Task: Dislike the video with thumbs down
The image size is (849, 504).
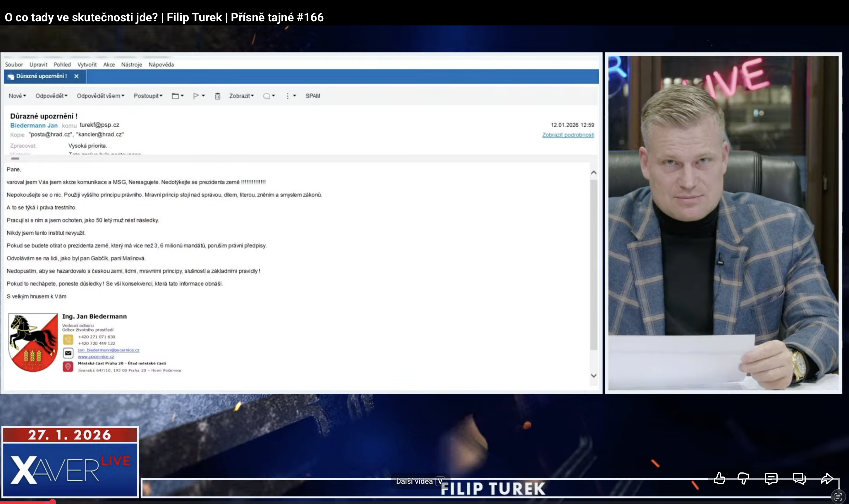Action: click(x=743, y=478)
